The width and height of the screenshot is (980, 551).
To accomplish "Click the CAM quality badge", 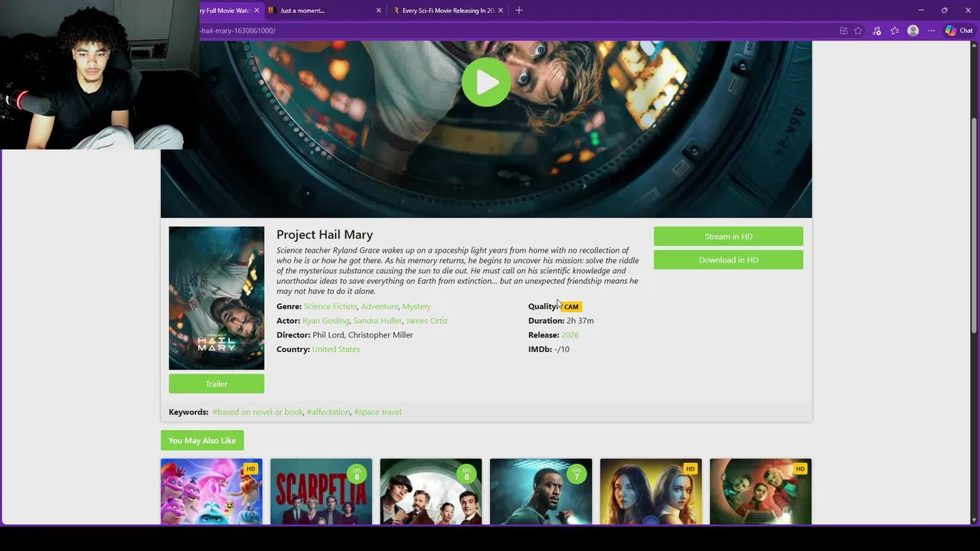I will point(571,307).
